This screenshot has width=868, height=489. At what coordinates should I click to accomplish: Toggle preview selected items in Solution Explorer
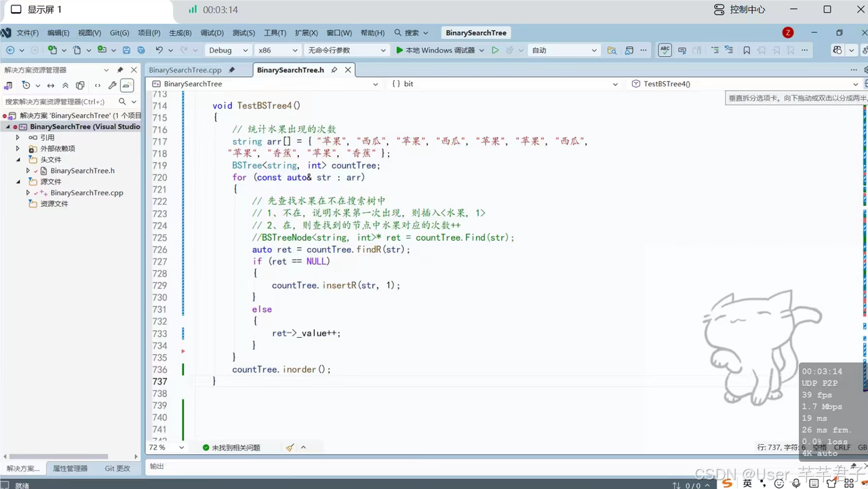(127, 85)
